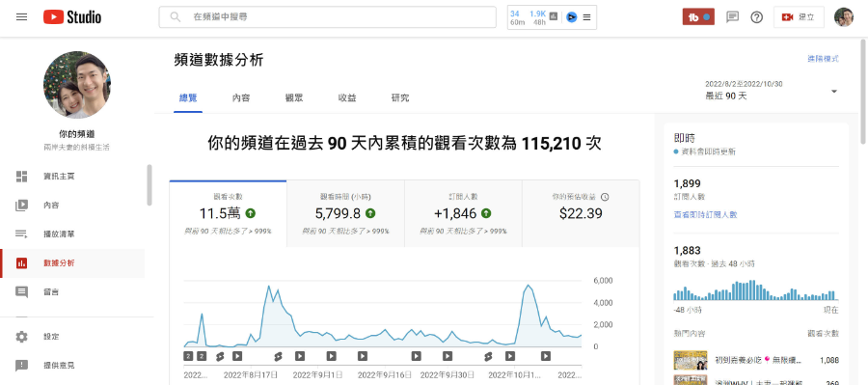The height and width of the screenshot is (385, 868).
Task: Click the 48-hour realtime bar chart
Action: [755, 289]
